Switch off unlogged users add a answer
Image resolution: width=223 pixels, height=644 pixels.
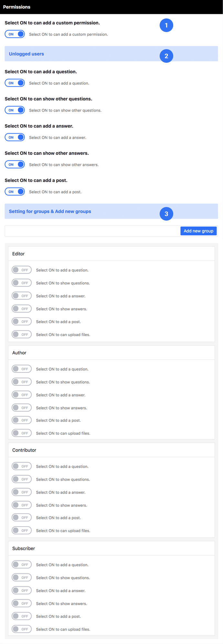[x=15, y=137]
